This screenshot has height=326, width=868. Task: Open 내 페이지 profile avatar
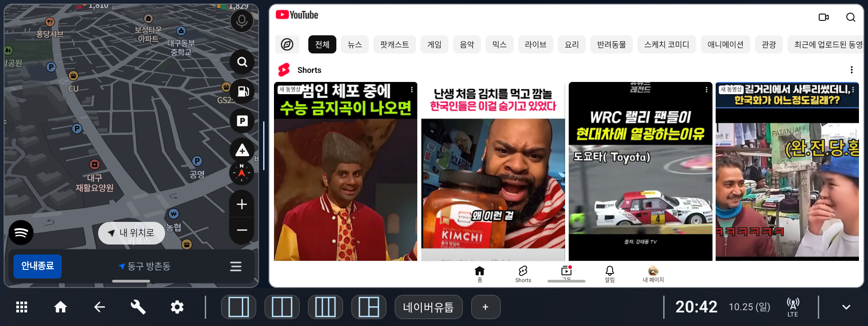[653, 274]
